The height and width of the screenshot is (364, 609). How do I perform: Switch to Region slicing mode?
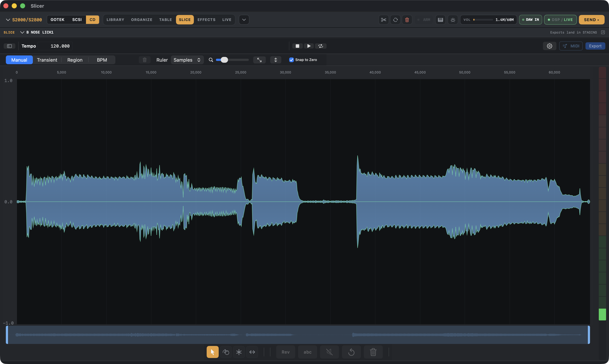(x=75, y=60)
